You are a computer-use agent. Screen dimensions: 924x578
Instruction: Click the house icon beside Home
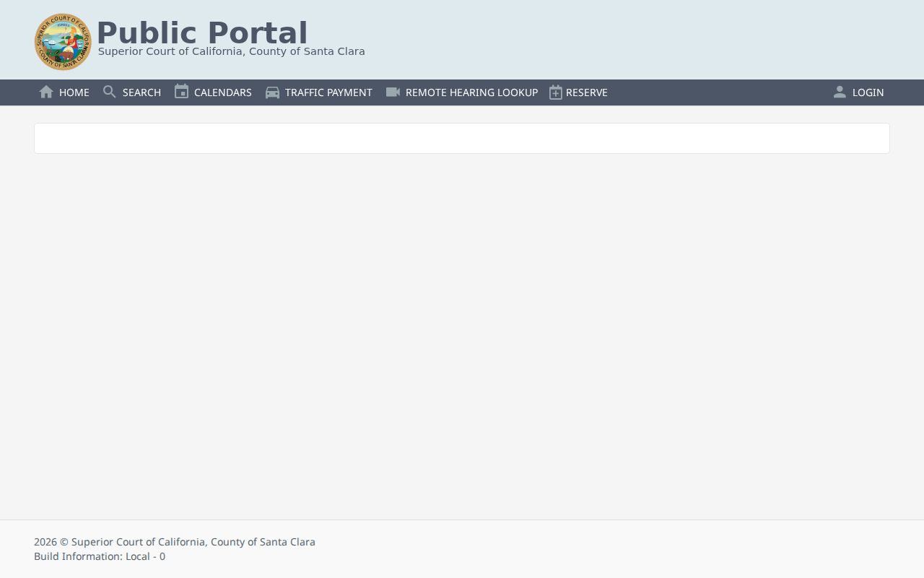coord(46,92)
